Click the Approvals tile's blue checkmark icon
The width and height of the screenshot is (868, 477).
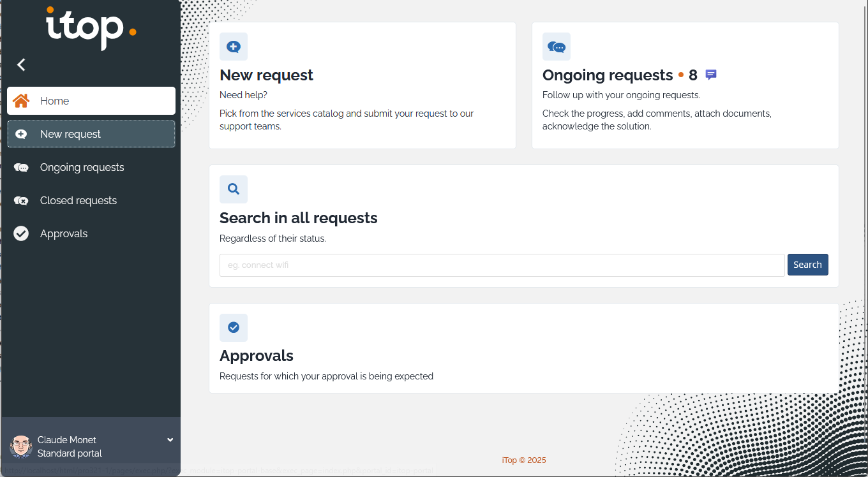[234, 327]
